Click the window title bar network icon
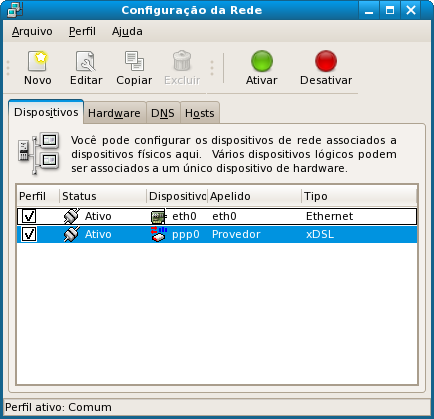 coord(14,10)
